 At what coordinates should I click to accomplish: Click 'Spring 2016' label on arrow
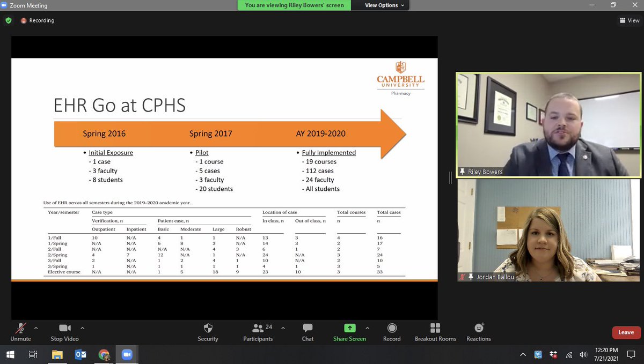coord(104,133)
